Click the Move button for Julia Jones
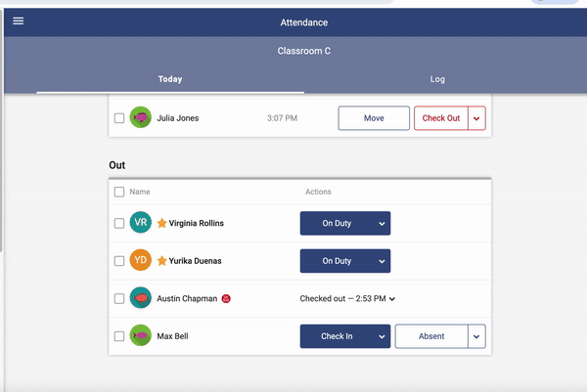Viewport: 587px width, 392px height. tap(374, 118)
